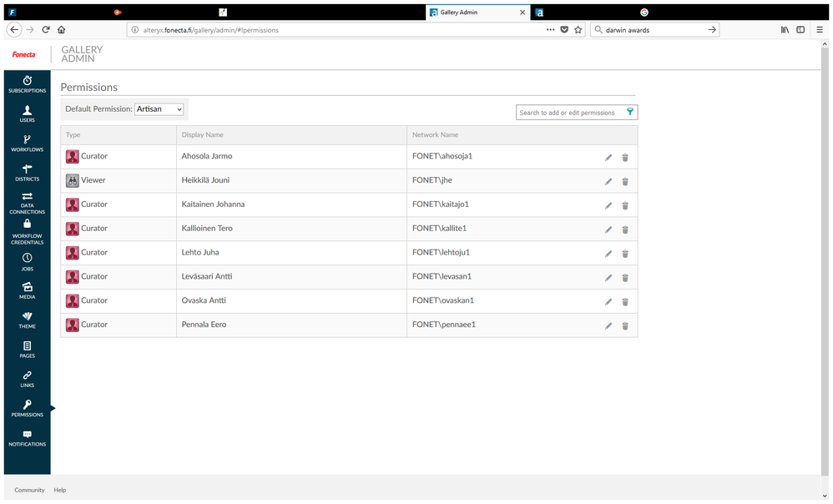Edit permission for Kaitainen Johanna
The image size is (833, 504).
point(608,205)
